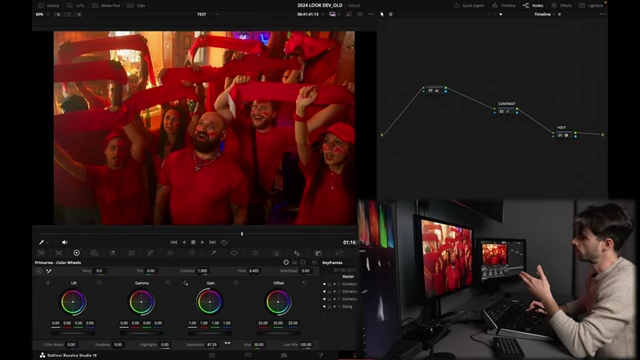The height and width of the screenshot is (360, 640).
Task: Open the Color Match palette
Action: tap(59, 253)
